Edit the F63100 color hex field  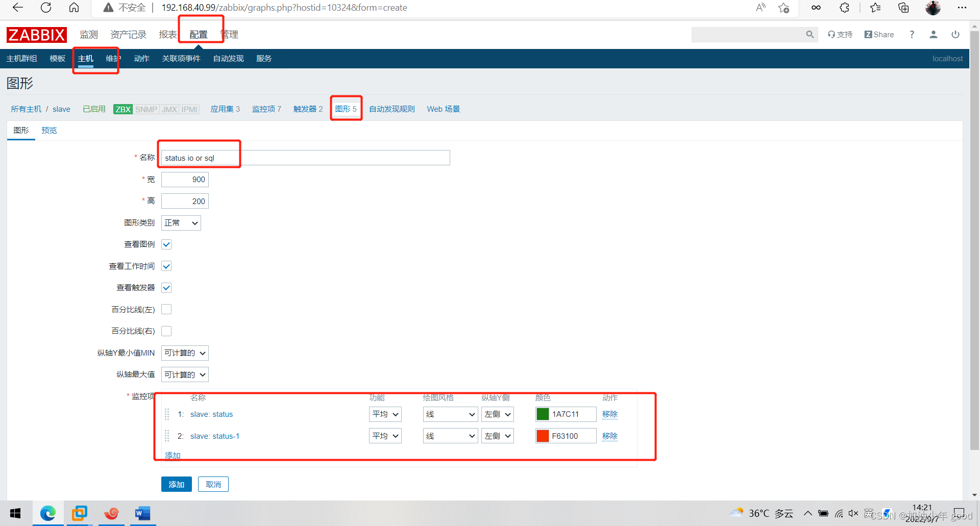[x=573, y=436]
